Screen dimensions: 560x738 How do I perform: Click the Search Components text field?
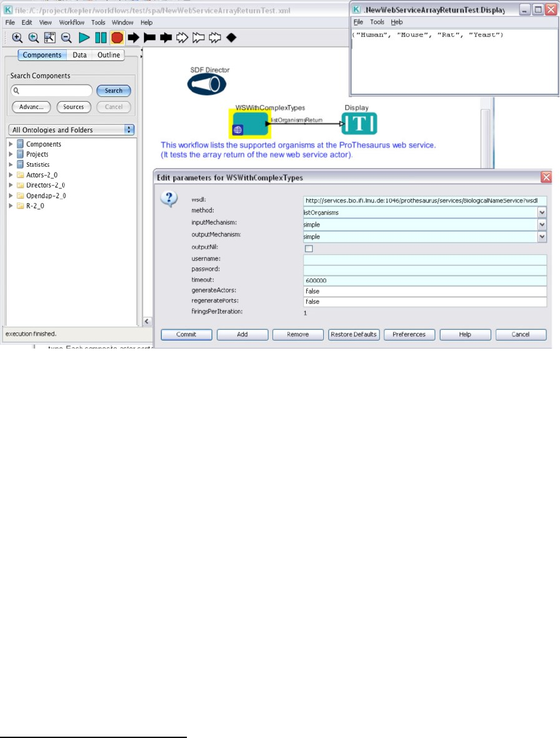51,90
